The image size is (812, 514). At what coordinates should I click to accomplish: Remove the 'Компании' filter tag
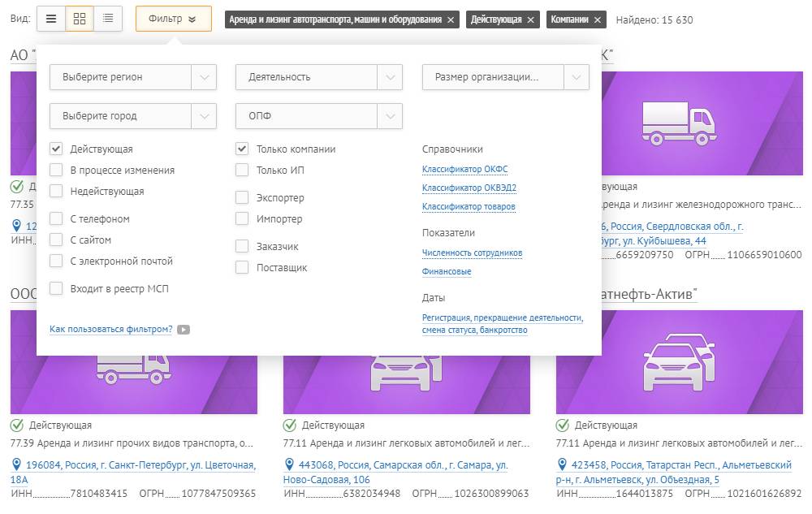(598, 19)
